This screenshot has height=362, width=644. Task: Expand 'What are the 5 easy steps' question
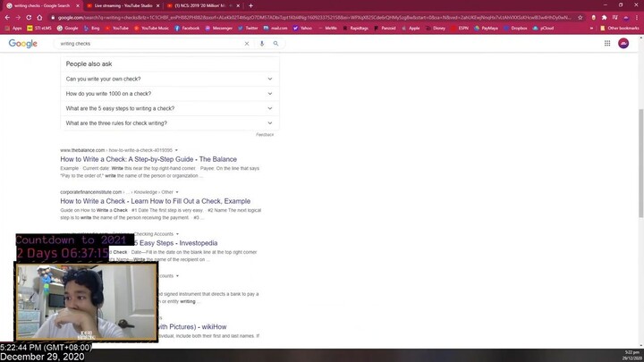(x=169, y=108)
